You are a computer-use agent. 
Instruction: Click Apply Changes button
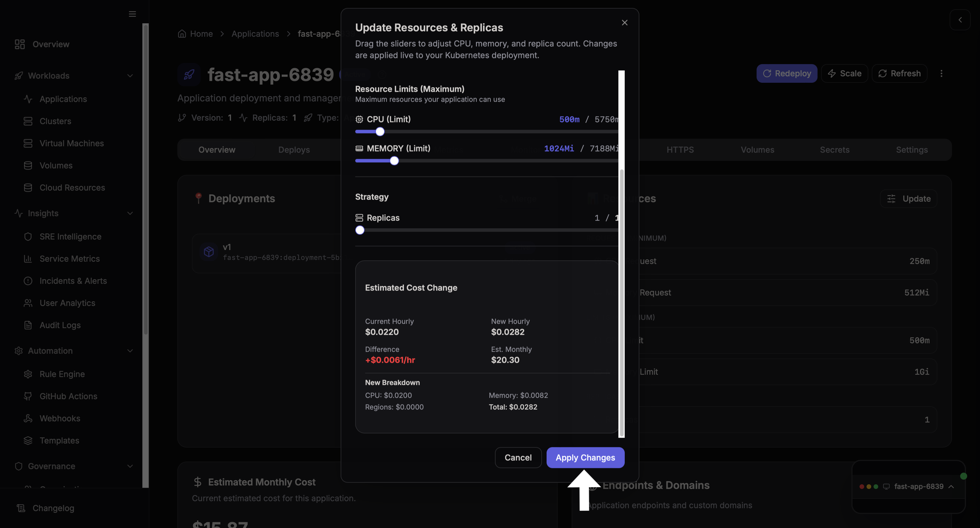[x=585, y=458]
